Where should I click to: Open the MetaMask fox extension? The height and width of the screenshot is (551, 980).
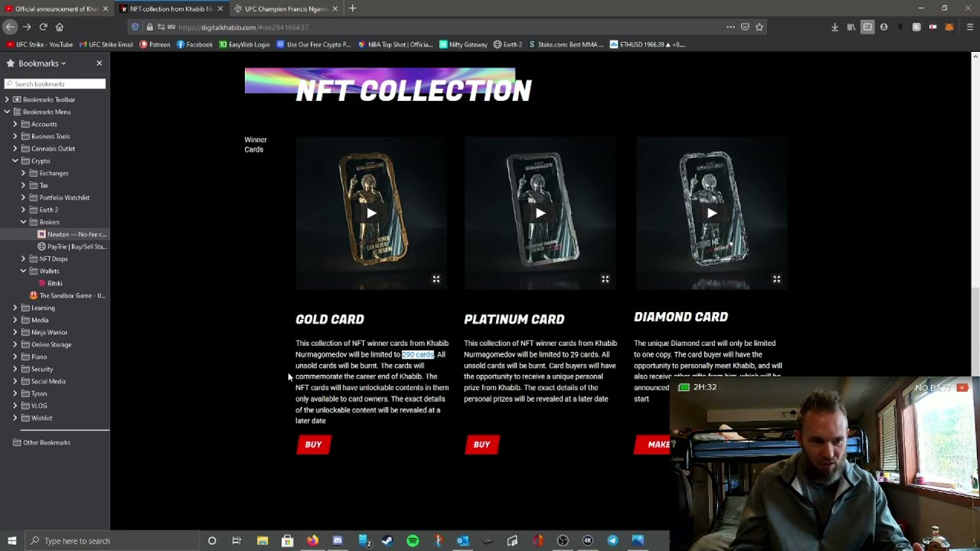(949, 27)
